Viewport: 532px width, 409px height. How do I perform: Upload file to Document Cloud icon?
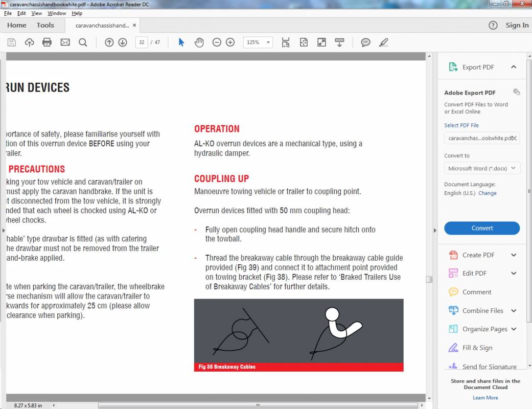click(x=29, y=42)
